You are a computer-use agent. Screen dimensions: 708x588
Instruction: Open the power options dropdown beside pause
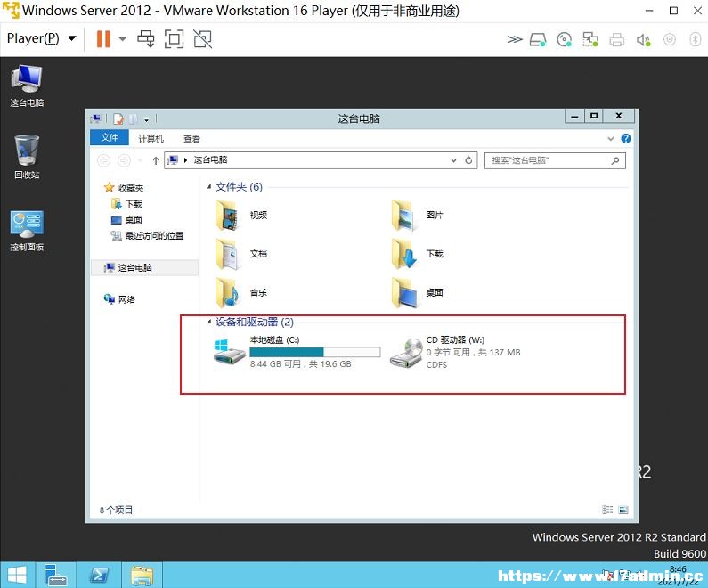[x=122, y=39]
